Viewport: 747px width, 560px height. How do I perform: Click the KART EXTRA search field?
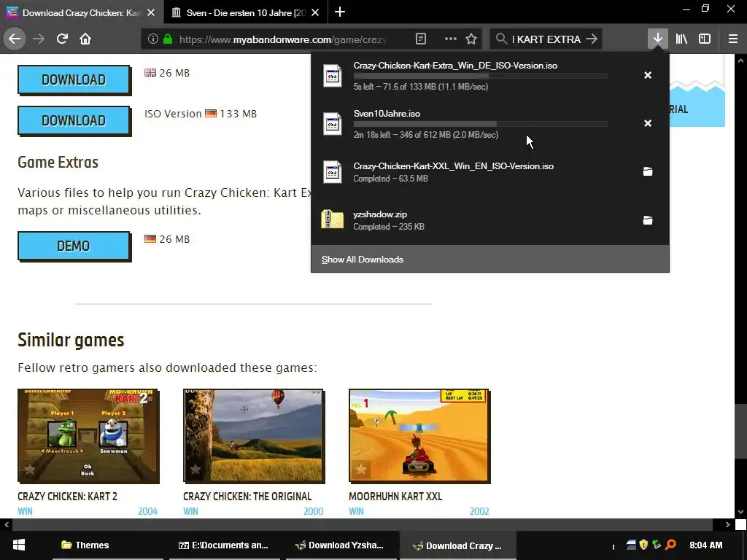coord(547,39)
